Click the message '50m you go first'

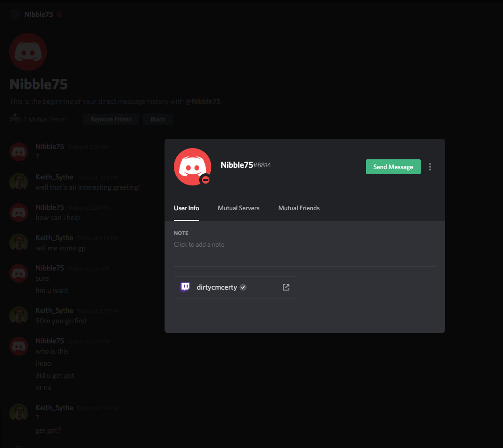pos(61,321)
